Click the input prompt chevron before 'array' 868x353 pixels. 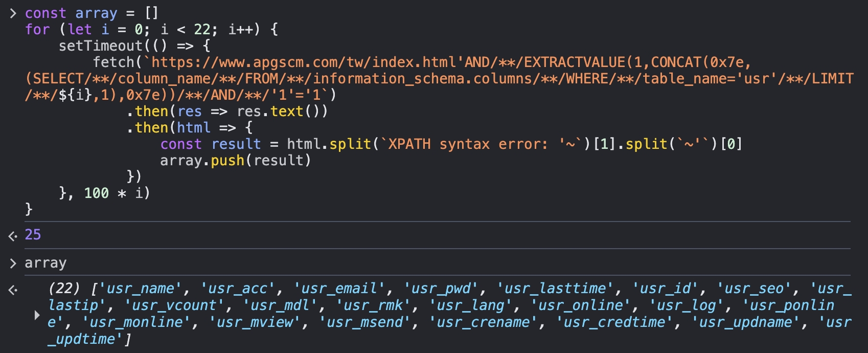pyautogui.click(x=13, y=263)
